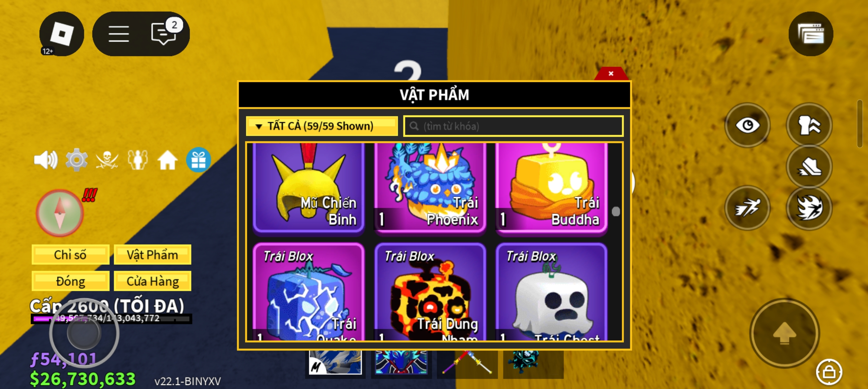Toggle the screen lock icon
The width and height of the screenshot is (868, 389).
(829, 372)
